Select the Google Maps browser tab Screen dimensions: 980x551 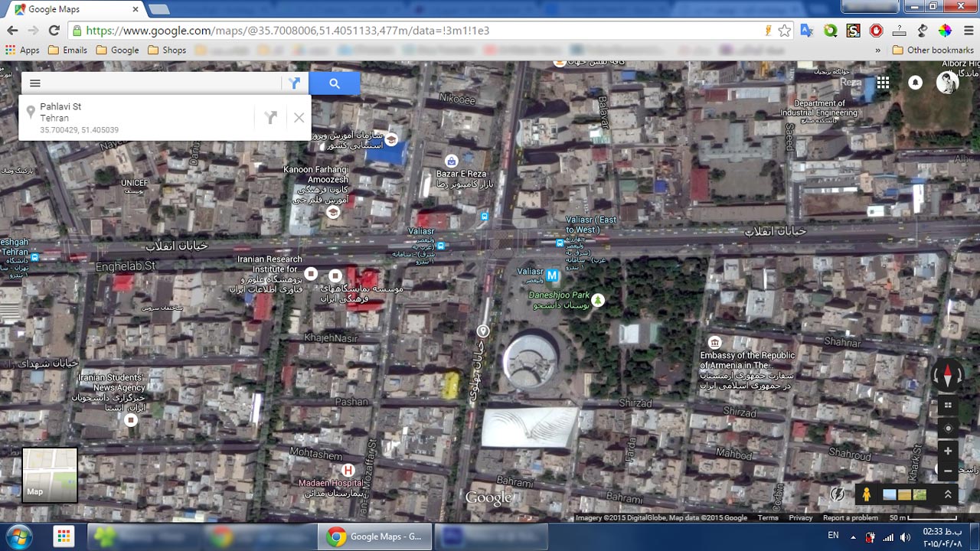pos(73,9)
